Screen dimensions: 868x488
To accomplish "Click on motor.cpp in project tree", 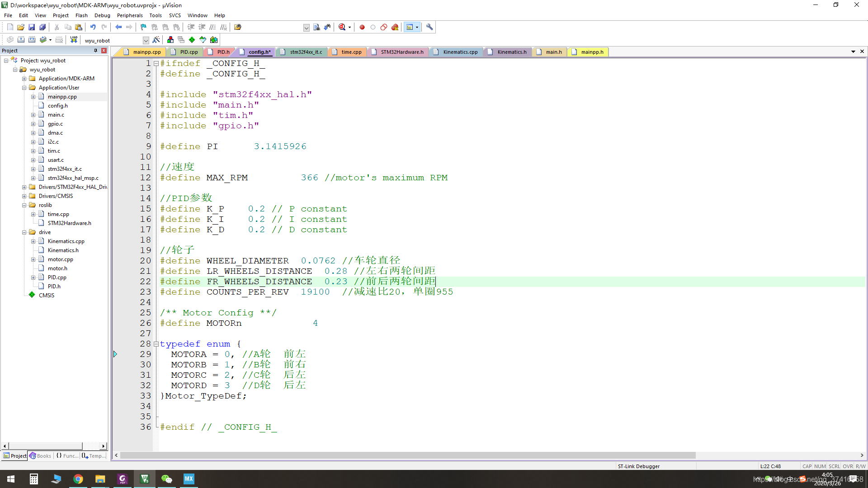I will tap(59, 258).
